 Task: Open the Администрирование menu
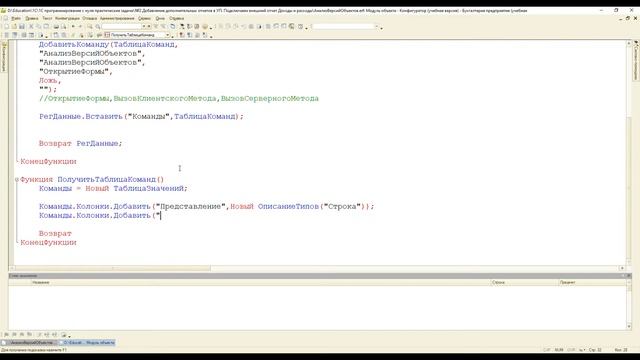(x=117, y=18)
